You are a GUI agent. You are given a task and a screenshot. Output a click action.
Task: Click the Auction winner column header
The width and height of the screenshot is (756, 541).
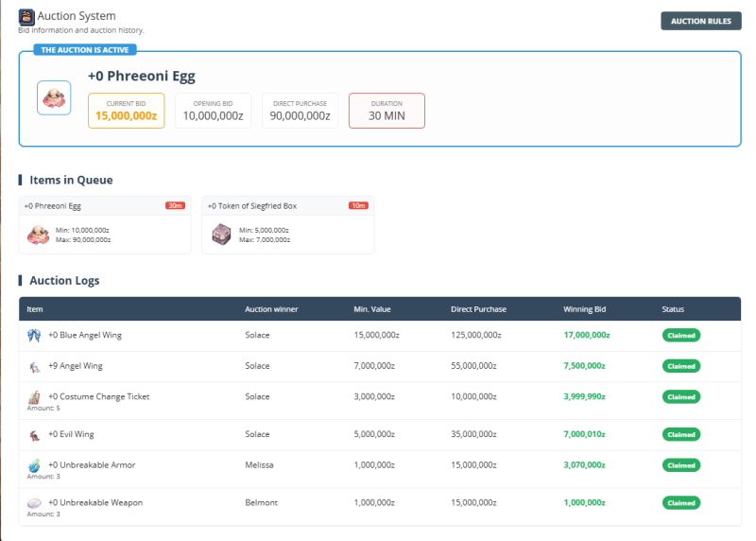(271, 309)
